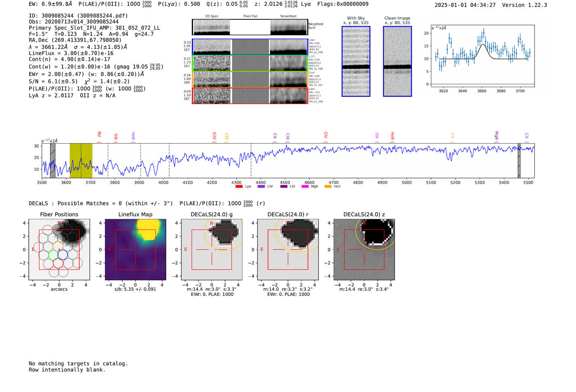576x392 pixels.
Task: Open the DECaLS(24.0) g image
Action: [212, 249]
